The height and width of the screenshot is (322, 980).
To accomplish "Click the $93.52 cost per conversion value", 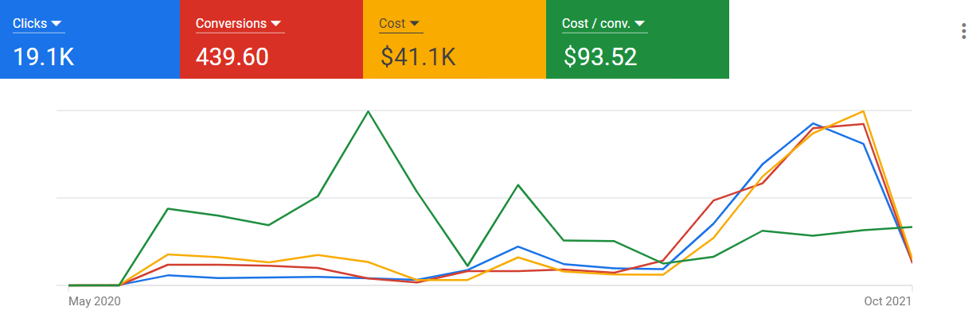I will 600,57.
